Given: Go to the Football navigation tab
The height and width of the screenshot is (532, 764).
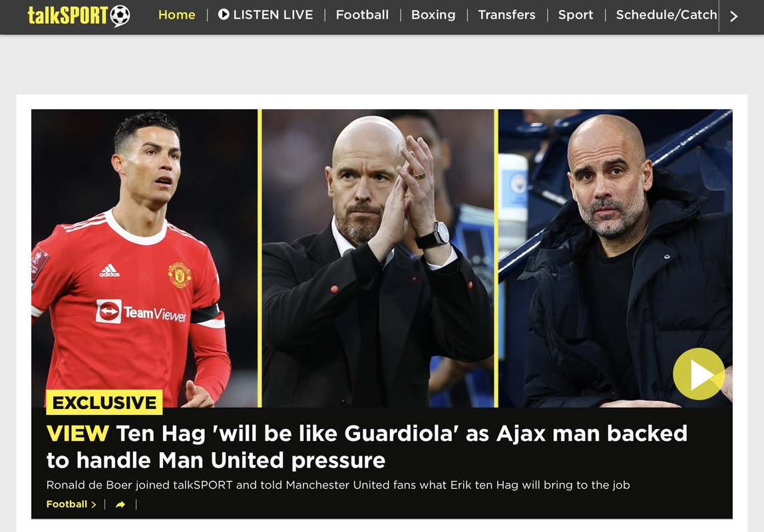Looking at the screenshot, I should (x=362, y=15).
